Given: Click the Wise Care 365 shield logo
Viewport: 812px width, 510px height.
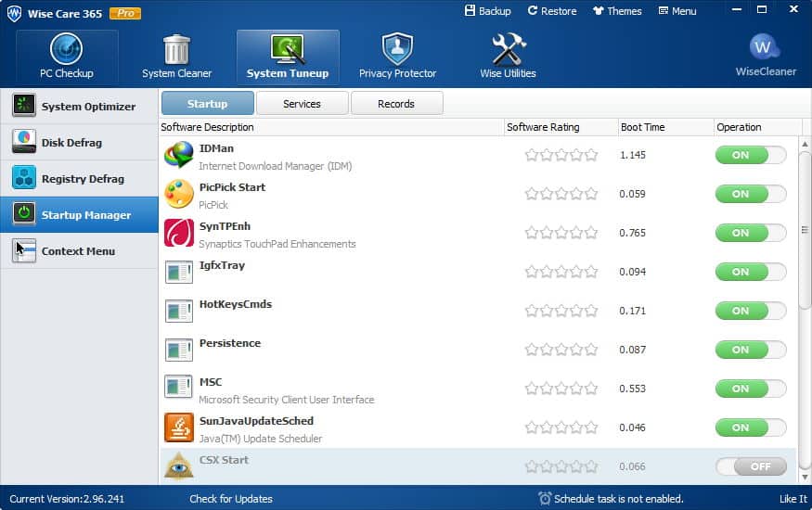Looking at the screenshot, I should pos(15,14).
